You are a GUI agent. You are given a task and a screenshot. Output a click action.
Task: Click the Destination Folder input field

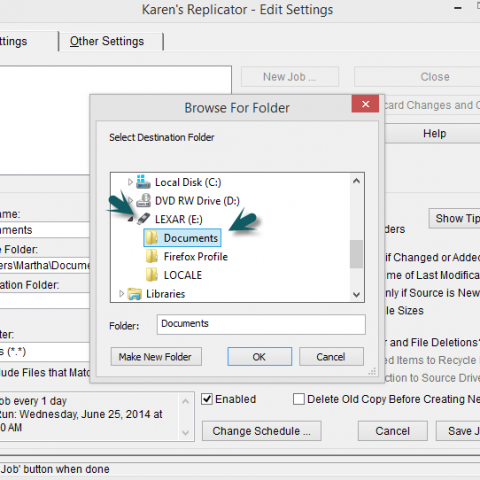[45, 301]
